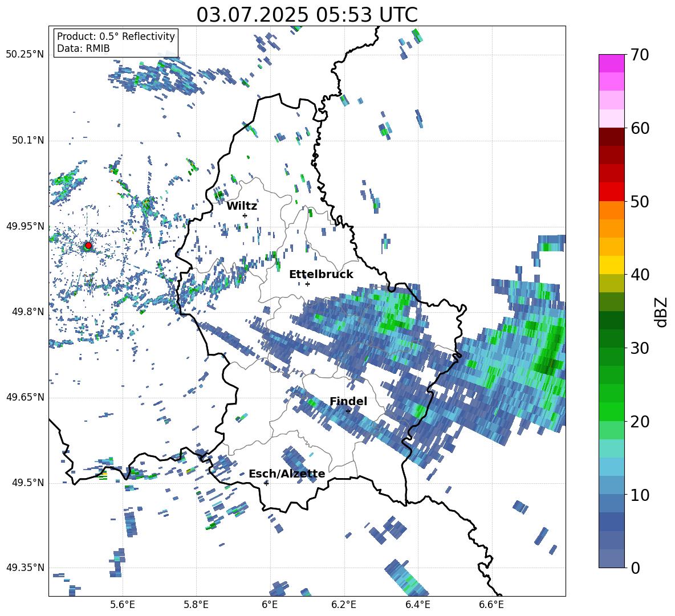Click the Product: 0.5° Reflectivity text

click(116, 36)
